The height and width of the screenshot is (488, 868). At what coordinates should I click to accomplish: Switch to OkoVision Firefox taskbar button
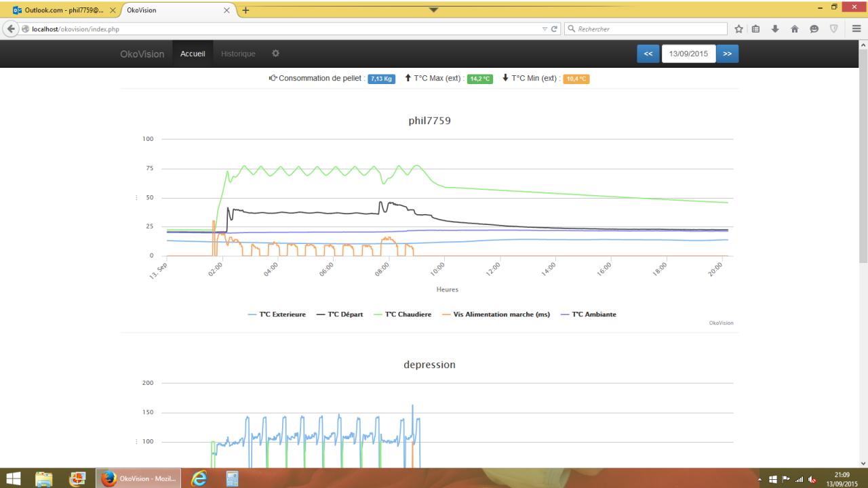[x=139, y=479]
